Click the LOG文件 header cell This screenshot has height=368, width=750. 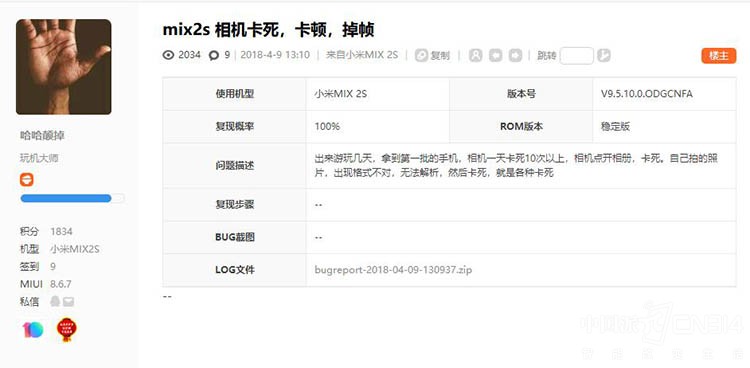[x=234, y=270]
